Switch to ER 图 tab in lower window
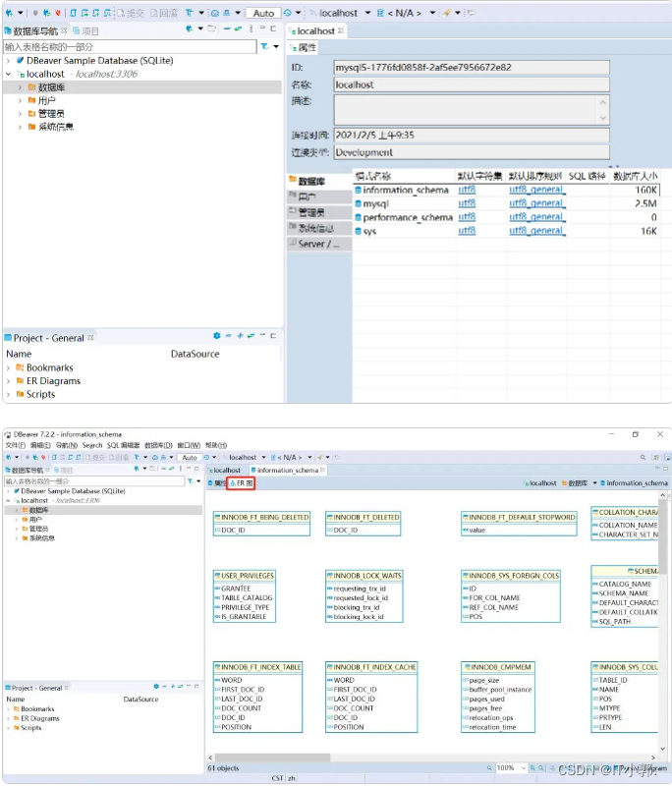Image resolution: width=672 pixels, height=786 pixels. (241, 483)
